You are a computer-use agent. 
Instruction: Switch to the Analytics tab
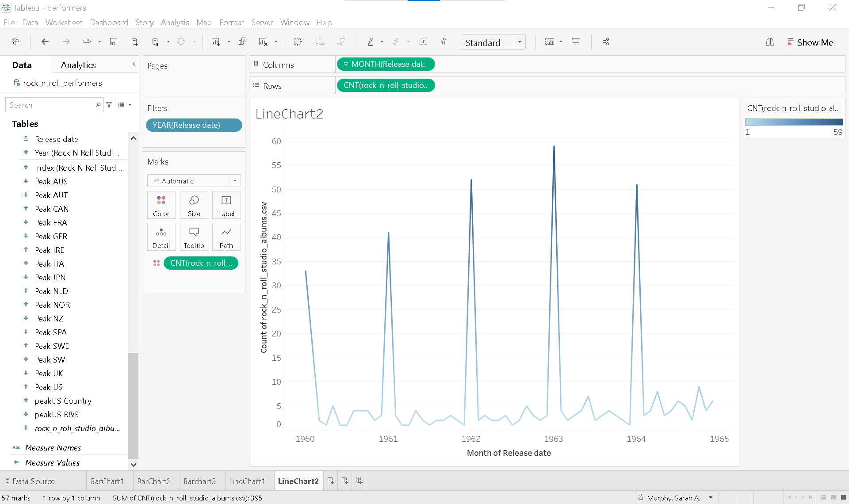[78, 65]
